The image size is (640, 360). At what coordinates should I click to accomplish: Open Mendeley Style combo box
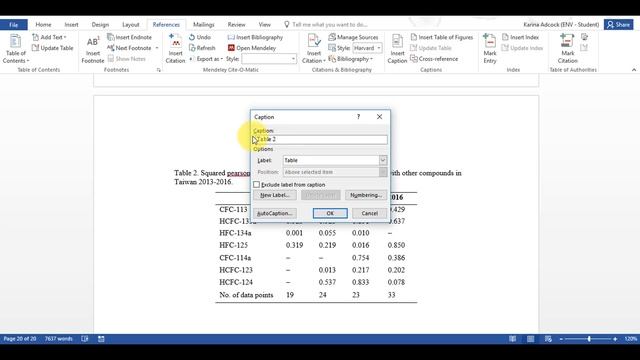click(x=269, y=59)
